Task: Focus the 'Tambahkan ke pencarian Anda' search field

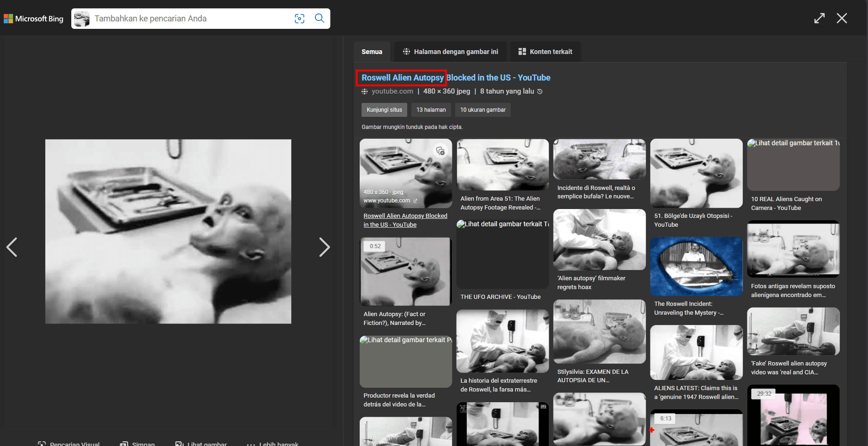Action: click(x=191, y=19)
